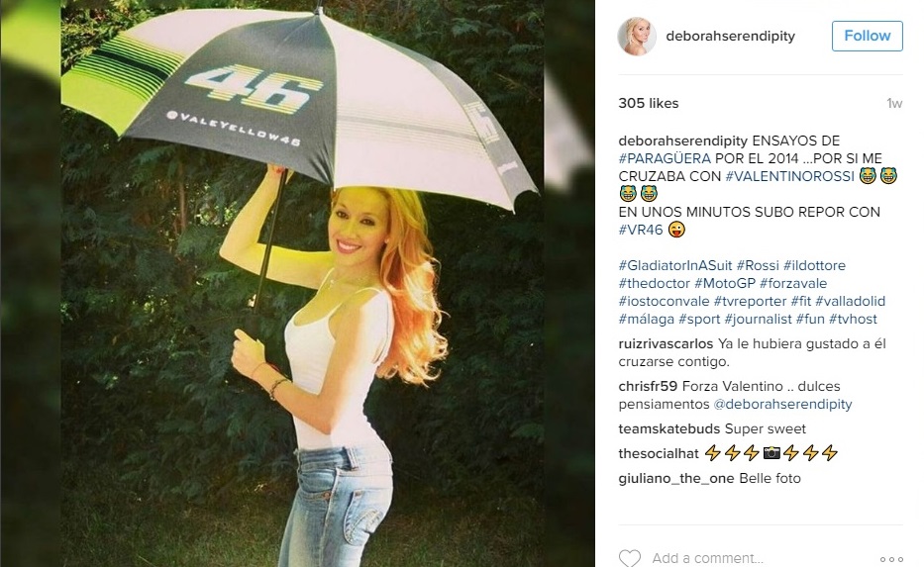This screenshot has height=567, width=924.
Task: Open commenter ruizrivascarlos profile
Action: click(666, 343)
